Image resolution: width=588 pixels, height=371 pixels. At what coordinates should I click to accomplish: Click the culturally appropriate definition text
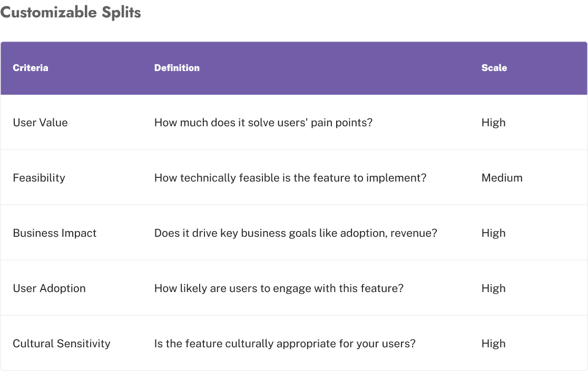[285, 344]
